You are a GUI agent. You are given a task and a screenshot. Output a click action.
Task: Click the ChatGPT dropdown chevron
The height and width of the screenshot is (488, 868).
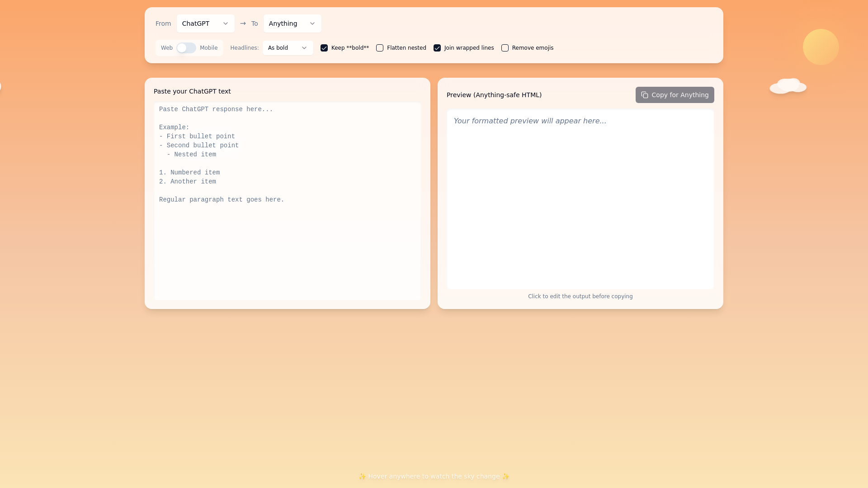(226, 23)
